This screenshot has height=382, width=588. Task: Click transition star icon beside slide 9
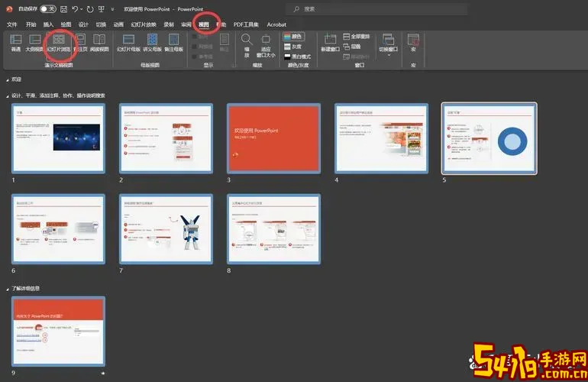[x=103, y=373]
